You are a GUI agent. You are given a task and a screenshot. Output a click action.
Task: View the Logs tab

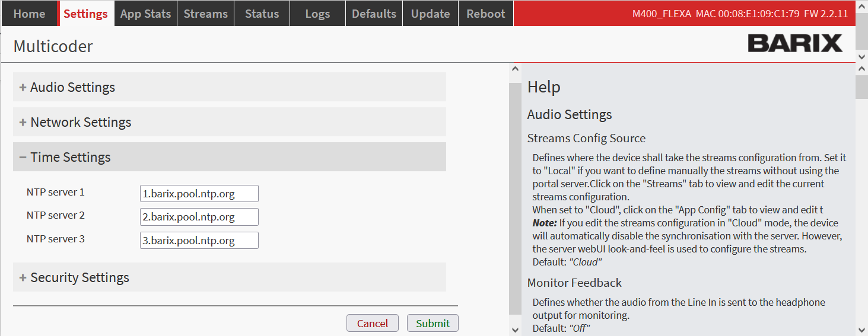click(317, 14)
